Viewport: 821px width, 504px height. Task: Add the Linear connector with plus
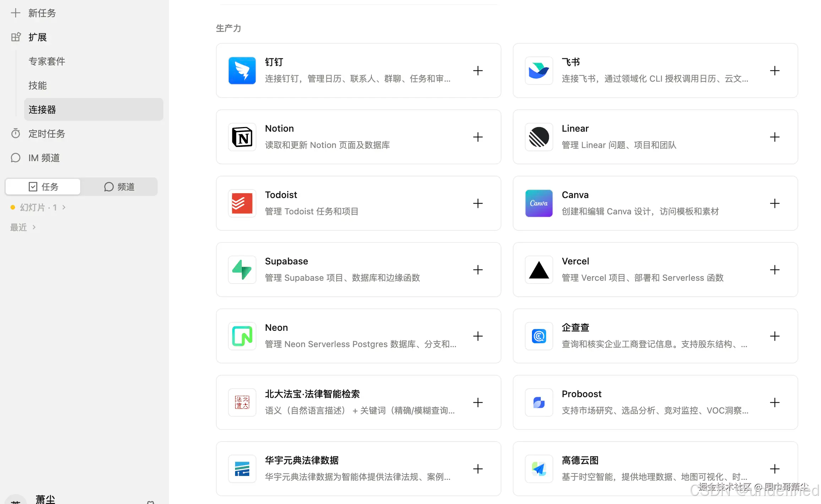coord(775,137)
